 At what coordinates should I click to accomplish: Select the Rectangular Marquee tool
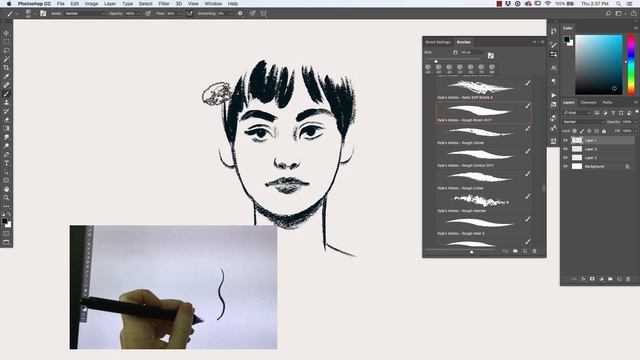[x=6, y=42]
